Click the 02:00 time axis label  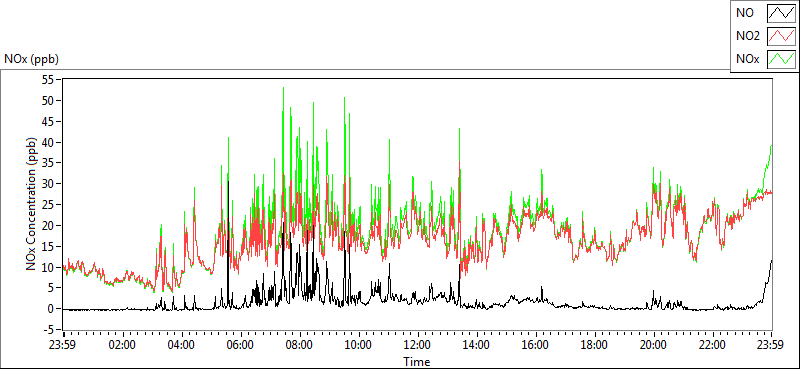(x=122, y=345)
